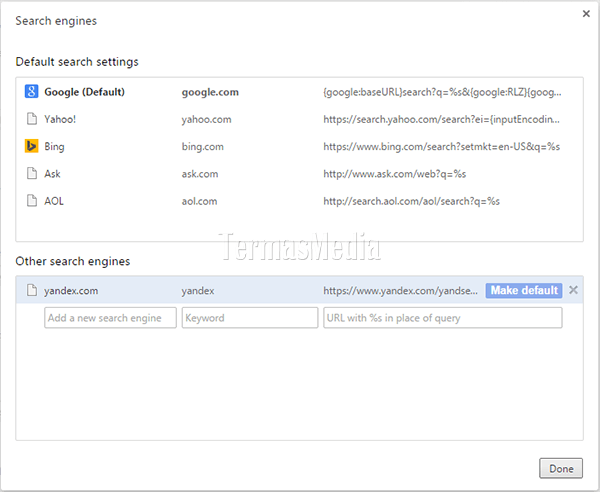Image resolution: width=600 pixels, height=492 pixels.
Task: Remove the yandex.com search engine entry
Action: [573, 290]
